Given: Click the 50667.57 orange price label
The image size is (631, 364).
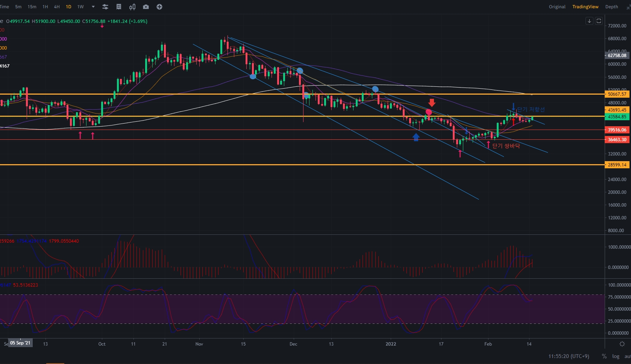Looking at the screenshot, I should tap(617, 94).
